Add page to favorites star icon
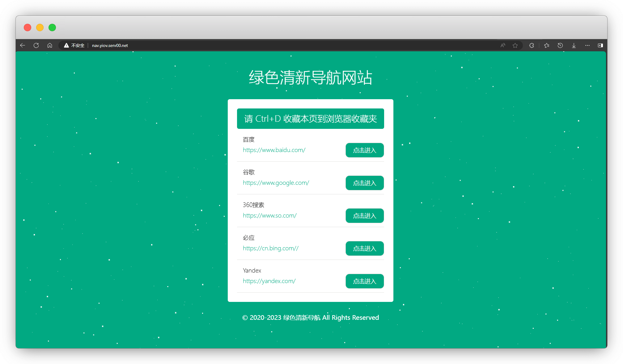The height and width of the screenshot is (364, 623). click(515, 45)
